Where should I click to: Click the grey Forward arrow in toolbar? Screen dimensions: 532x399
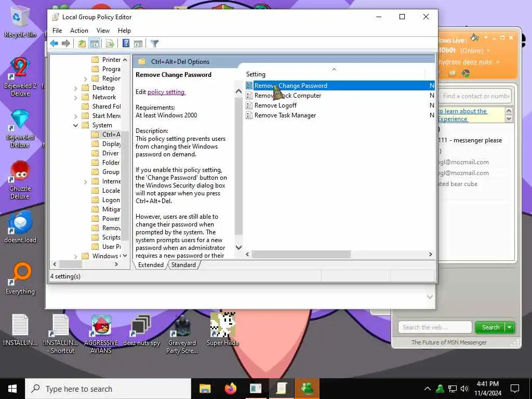[x=66, y=44]
